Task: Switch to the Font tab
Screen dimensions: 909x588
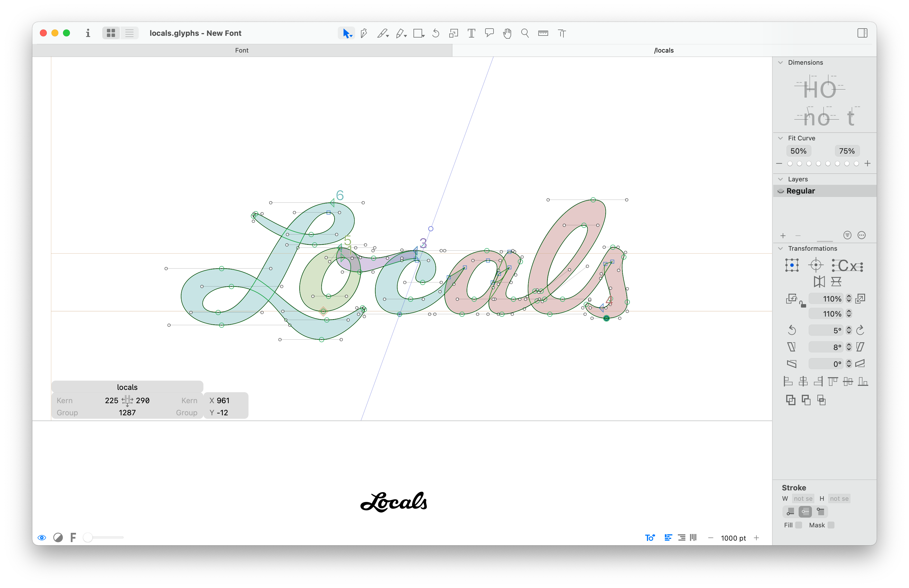Action: [x=242, y=51]
